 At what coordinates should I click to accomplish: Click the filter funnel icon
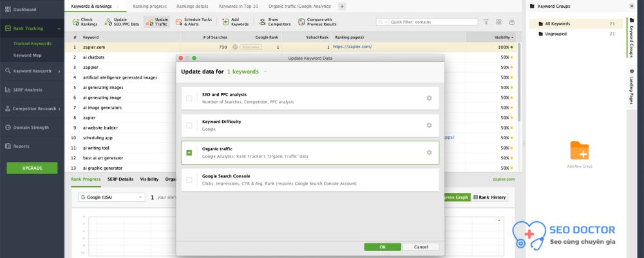[486, 22]
